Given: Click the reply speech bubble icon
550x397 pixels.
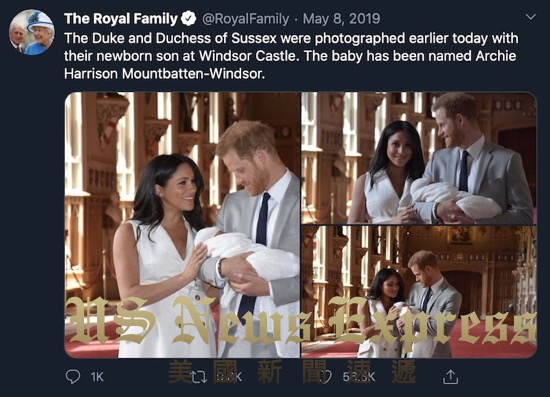Looking at the screenshot, I should coord(73,377).
